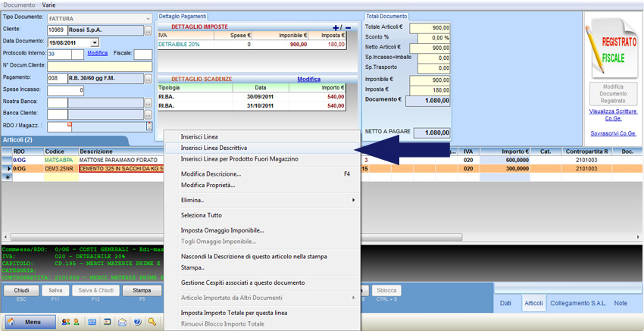
Task: Click the envelope mail icon in bottom toolbar
Action: click(x=122, y=322)
